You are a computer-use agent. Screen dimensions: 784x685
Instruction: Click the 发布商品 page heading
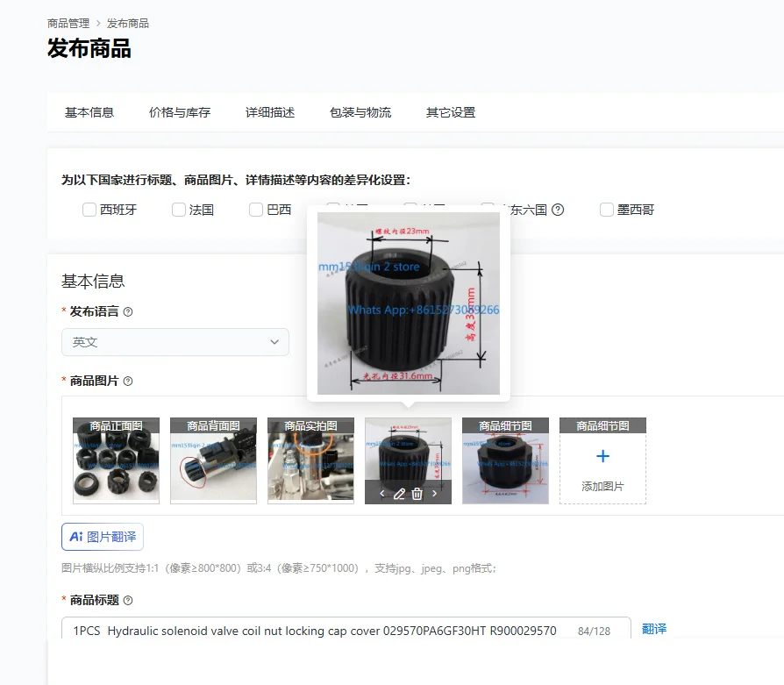click(89, 49)
